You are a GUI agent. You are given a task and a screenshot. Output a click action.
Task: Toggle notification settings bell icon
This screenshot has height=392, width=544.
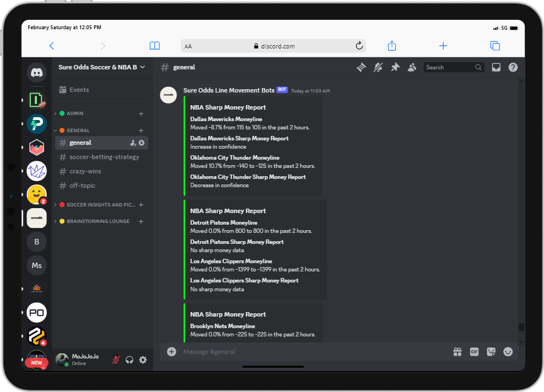[x=378, y=67]
